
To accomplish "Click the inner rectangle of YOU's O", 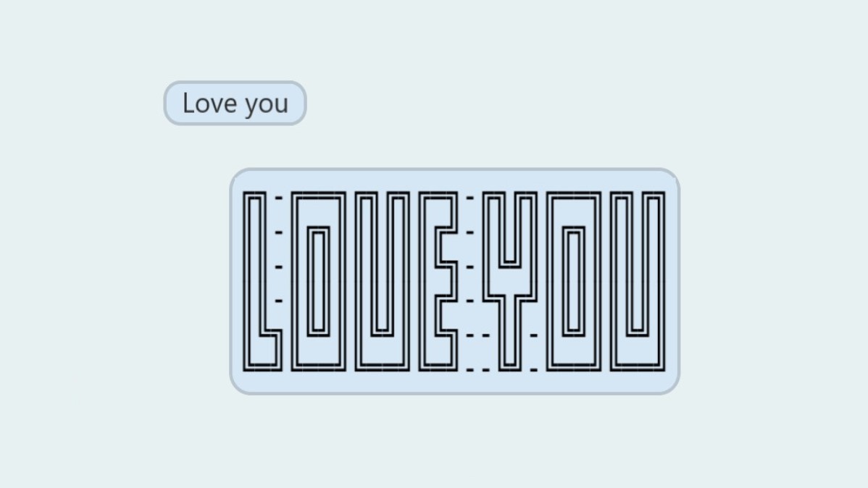I will [x=574, y=281].
